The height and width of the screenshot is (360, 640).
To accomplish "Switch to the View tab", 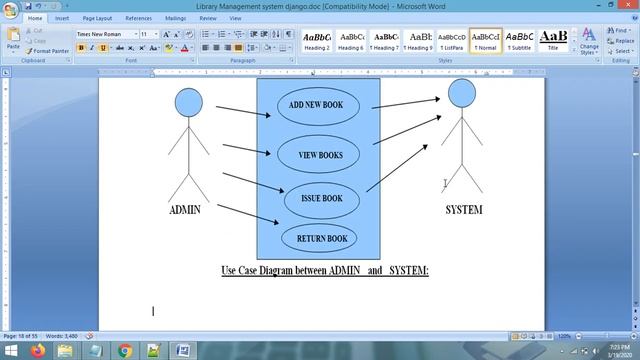I will click(235, 18).
